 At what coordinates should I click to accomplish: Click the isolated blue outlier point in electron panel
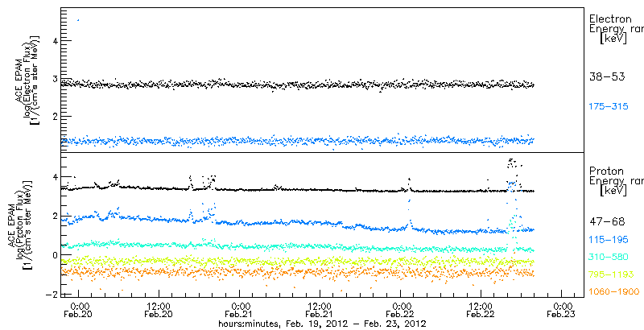click(78, 19)
